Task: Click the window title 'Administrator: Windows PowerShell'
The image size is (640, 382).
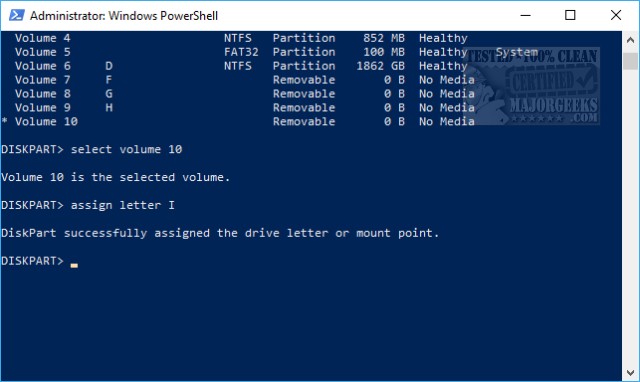Action: (x=124, y=16)
